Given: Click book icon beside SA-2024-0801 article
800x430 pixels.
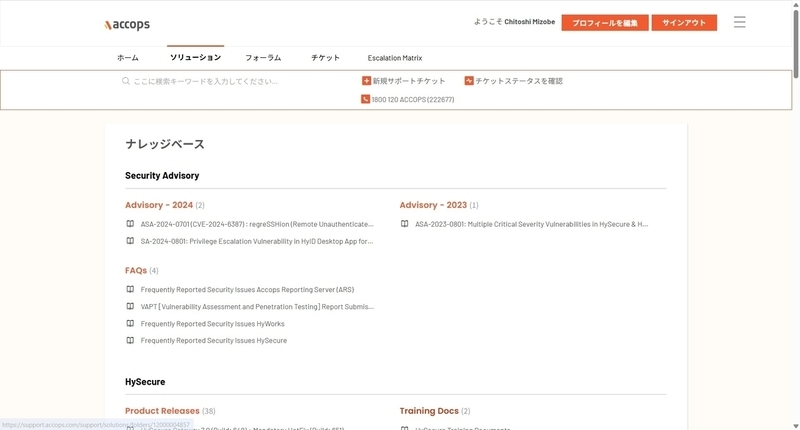Looking at the screenshot, I should pyautogui.click(x=130, y=241).
